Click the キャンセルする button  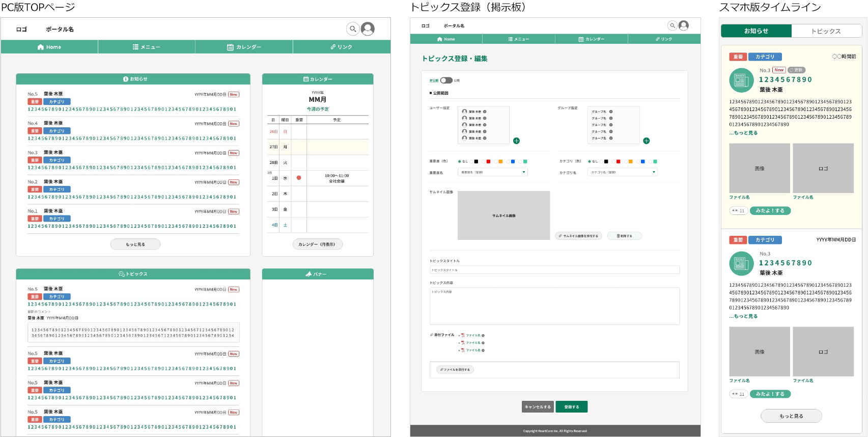538,407
